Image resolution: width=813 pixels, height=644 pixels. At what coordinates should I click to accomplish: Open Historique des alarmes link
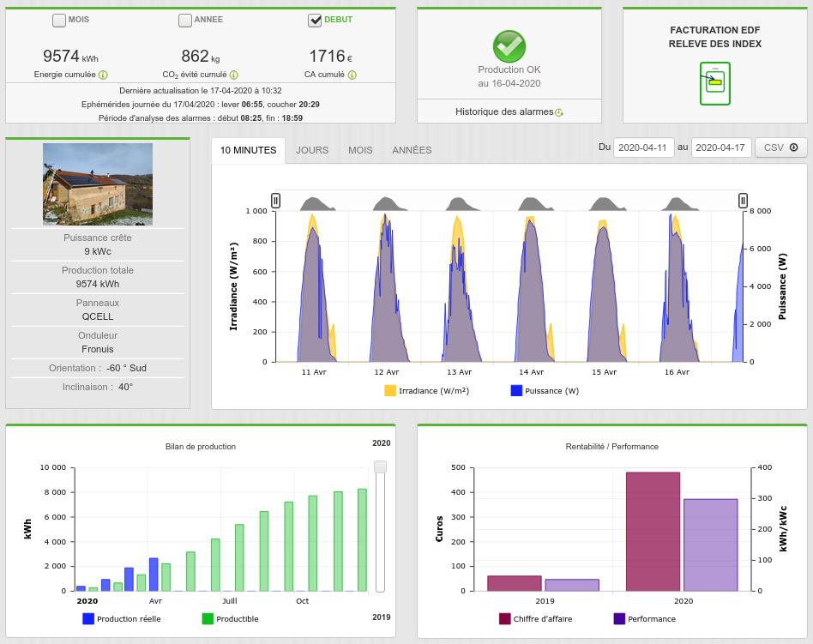(x=503, y=111)
